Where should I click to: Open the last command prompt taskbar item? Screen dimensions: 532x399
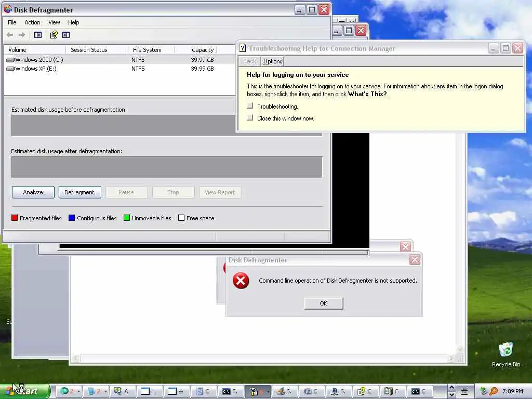[419, 391]
